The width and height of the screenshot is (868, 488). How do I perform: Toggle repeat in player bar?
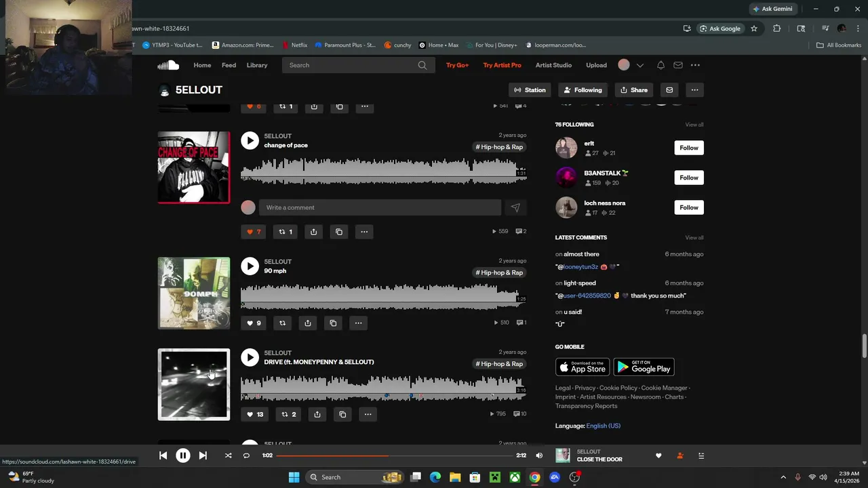(246, 455)
